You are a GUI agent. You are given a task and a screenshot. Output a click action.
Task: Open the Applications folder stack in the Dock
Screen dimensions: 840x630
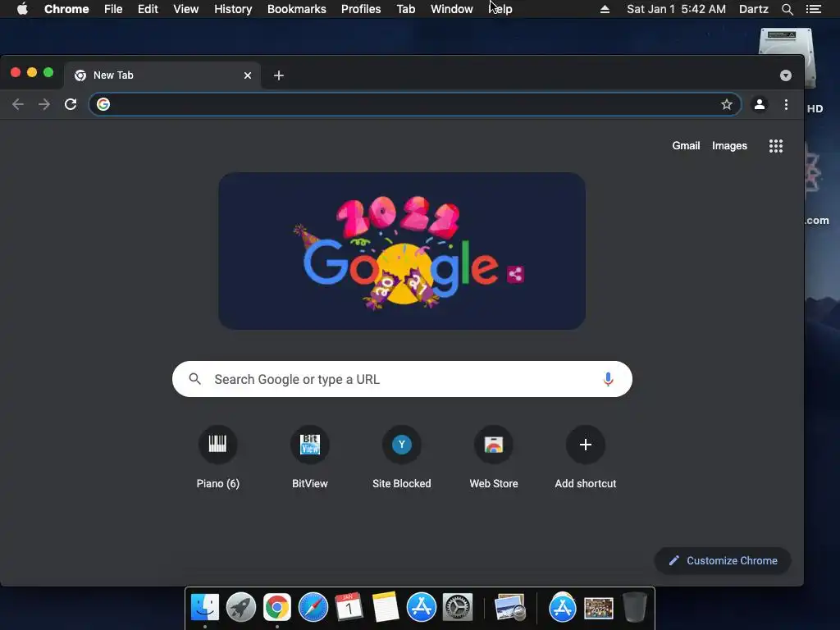[x=562, y=608]
